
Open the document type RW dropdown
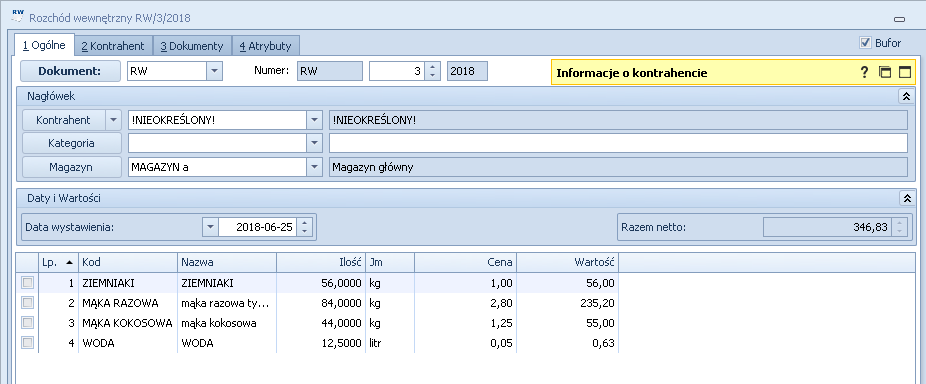click(214, 71)
